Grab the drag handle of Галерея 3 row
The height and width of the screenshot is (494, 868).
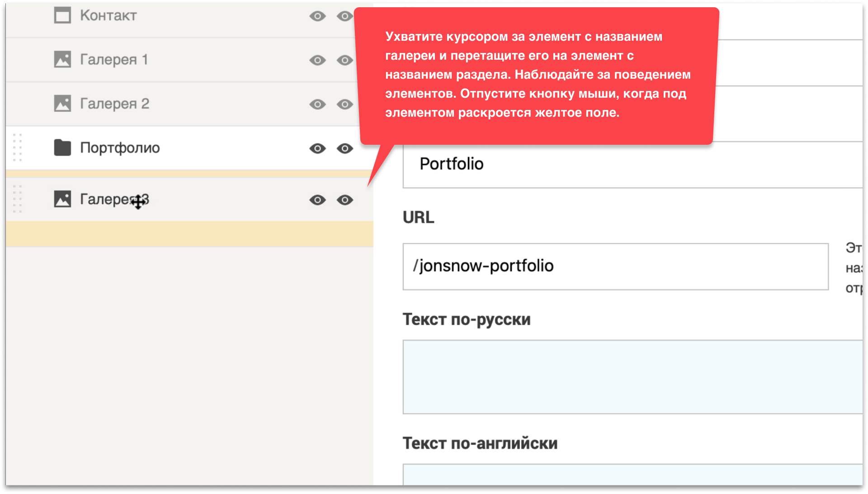tap(17, 199)
